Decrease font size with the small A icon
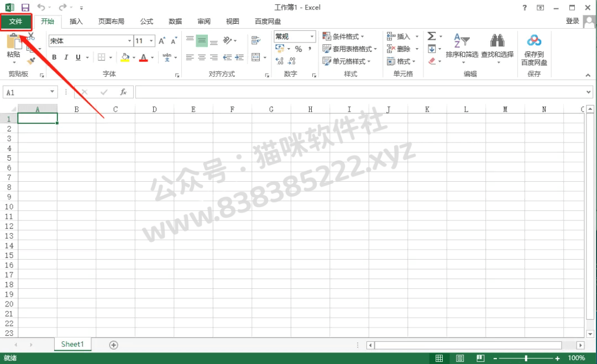The width and height of the screenshot is (597, 364). [174, 41]
